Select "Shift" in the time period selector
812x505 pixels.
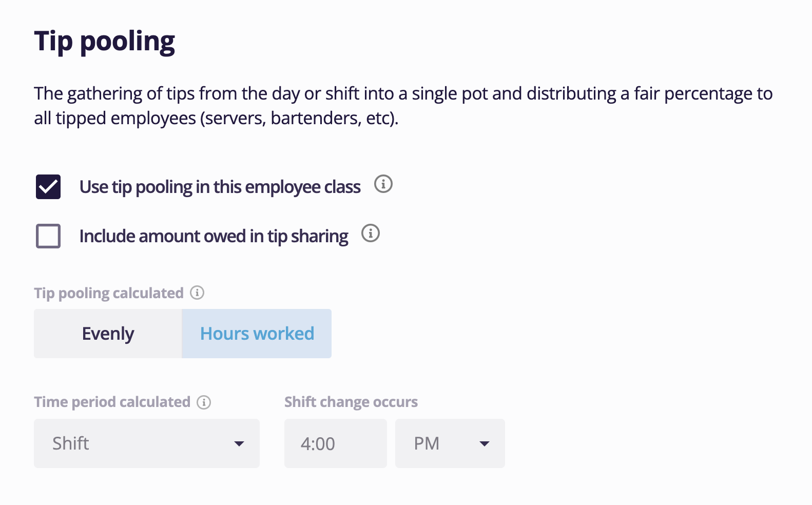[146, 443]
